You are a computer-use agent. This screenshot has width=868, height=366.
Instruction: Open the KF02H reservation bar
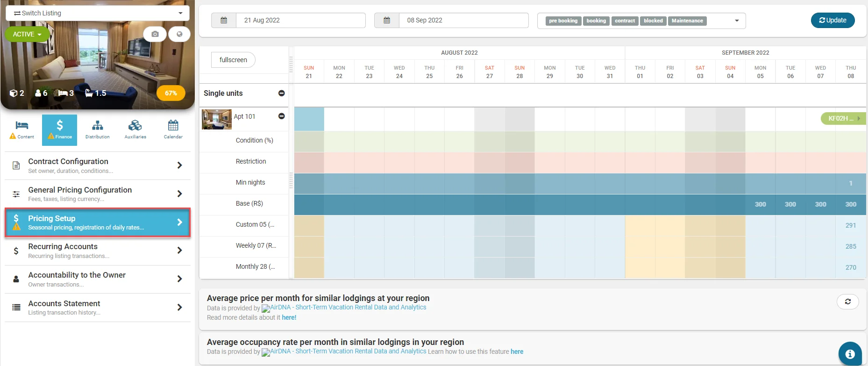coord(843,118)
